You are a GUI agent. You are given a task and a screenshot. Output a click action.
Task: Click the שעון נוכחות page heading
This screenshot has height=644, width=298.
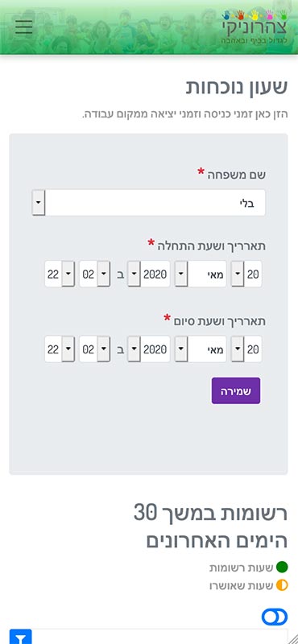[236, 87]
